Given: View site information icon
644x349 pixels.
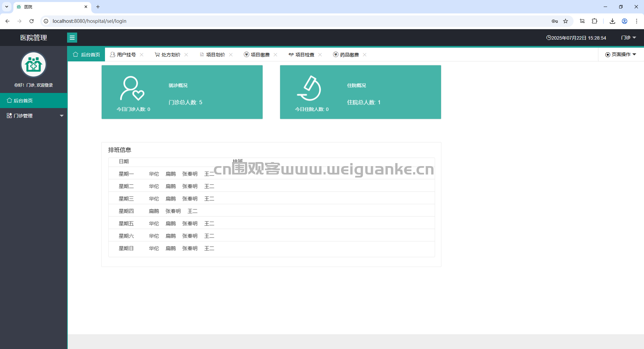Looking at the screenshot, I should (46, 21).
